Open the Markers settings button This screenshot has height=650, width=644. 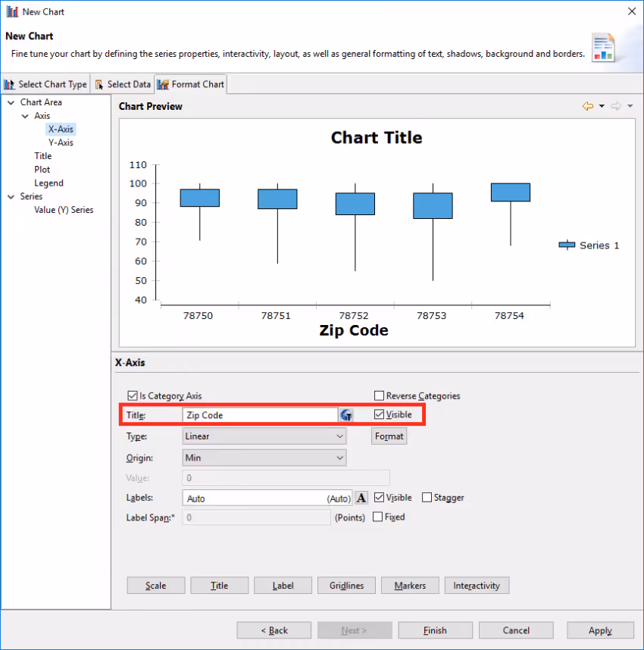[410, 586]
